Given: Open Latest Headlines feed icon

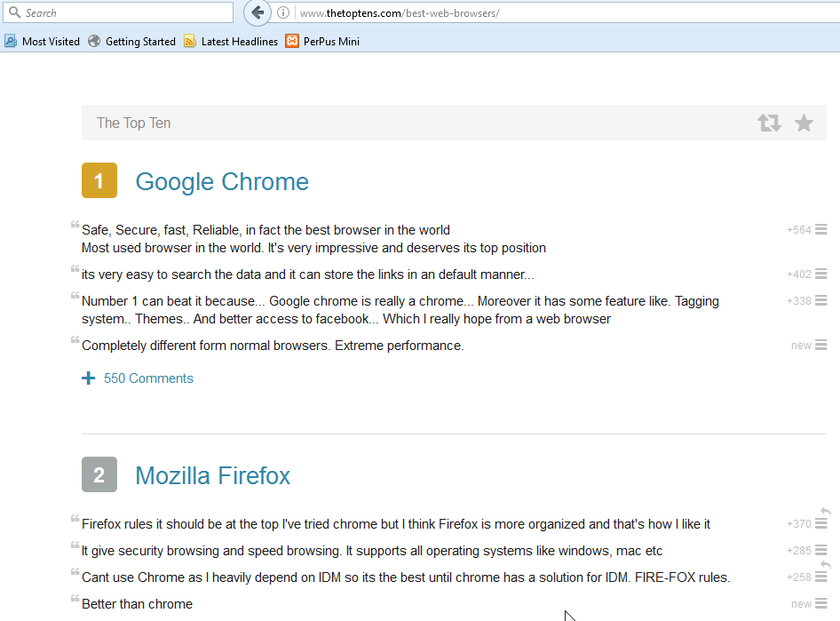Looking at the screenshot, I should [190, 41].
